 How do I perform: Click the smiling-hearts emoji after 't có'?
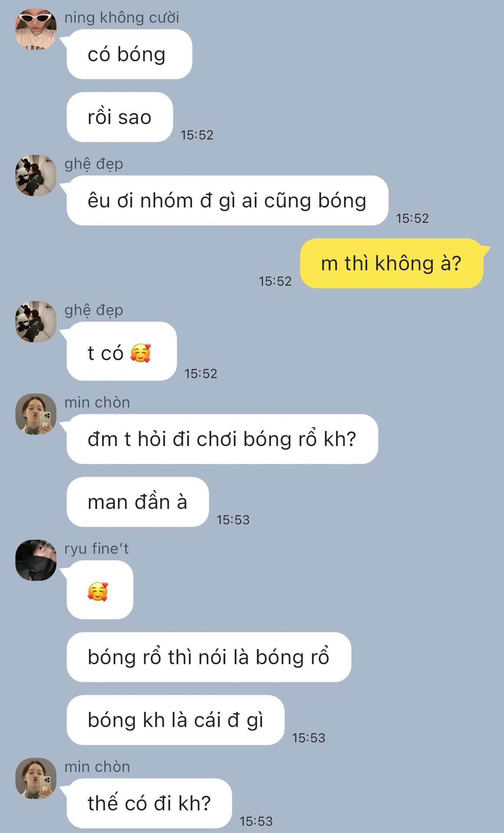click(x=141, y=353)
